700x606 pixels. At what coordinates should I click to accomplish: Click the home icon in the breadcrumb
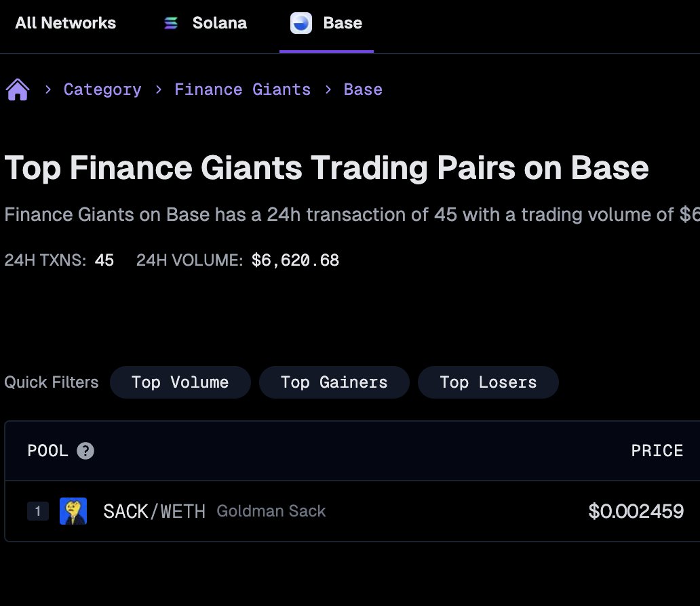[x=17, y=88]
